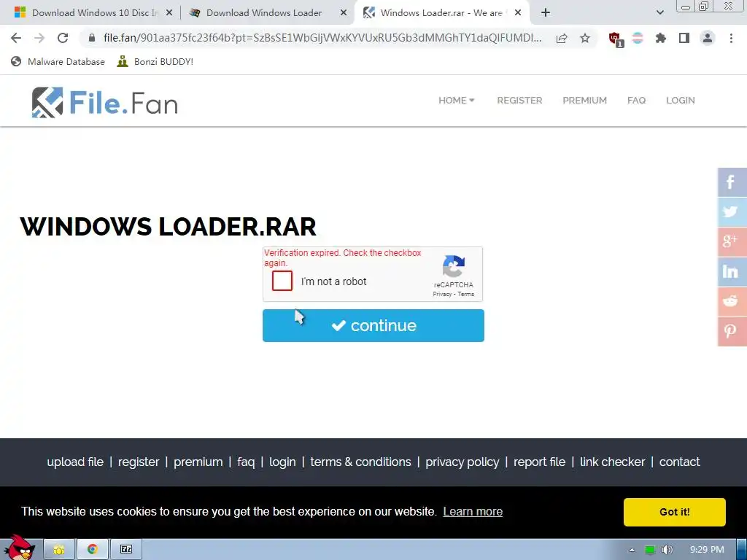The width and height of the screenshot is (747, 560).
Task: Close the Windows Loader.rar tab
Action: (x=518, y=13)
